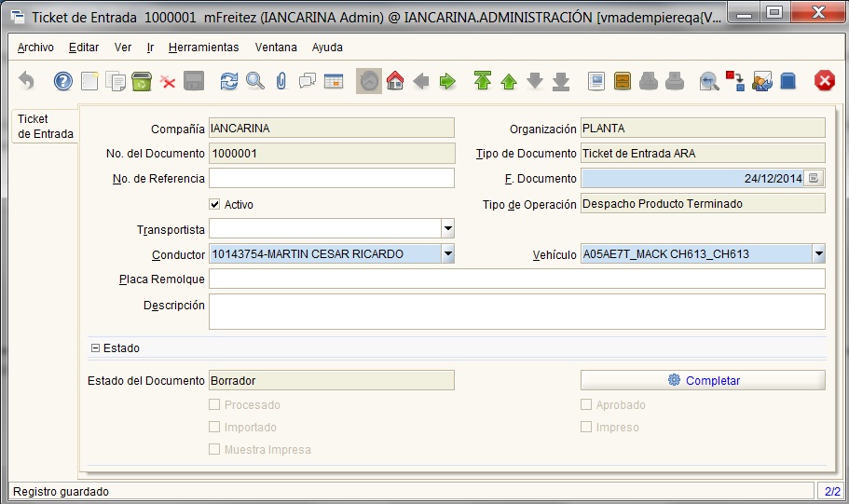
Task: Click the Check requests people icon
Action: [x=761, y=81]
